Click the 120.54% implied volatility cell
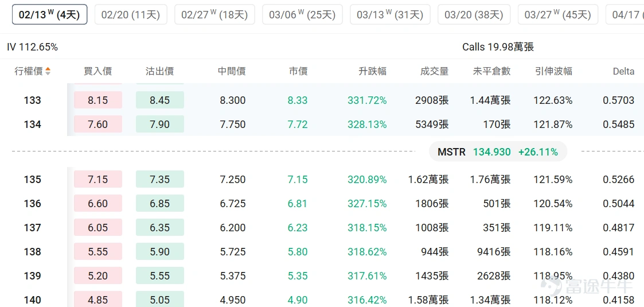 [553, 204]
